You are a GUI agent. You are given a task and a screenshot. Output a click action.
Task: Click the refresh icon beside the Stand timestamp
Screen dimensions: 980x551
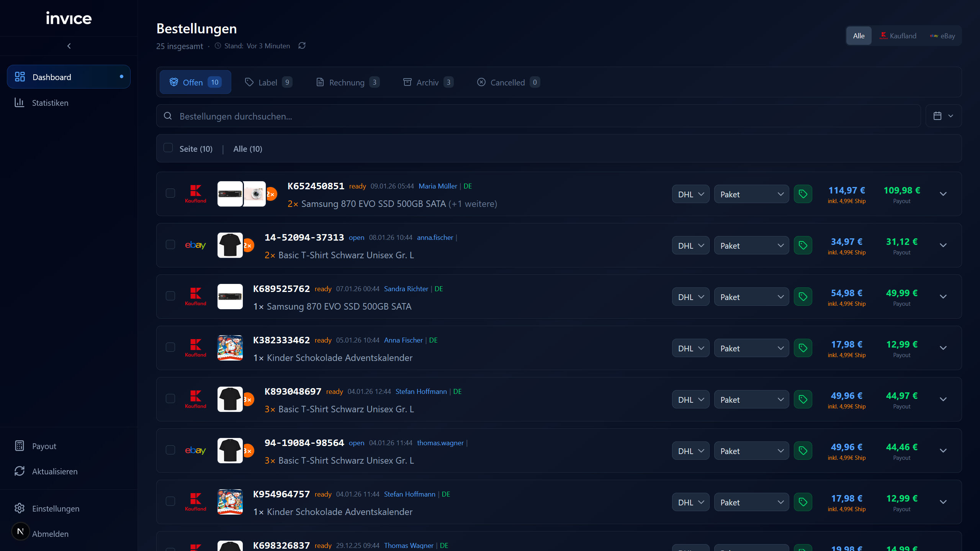coord(302,46)
